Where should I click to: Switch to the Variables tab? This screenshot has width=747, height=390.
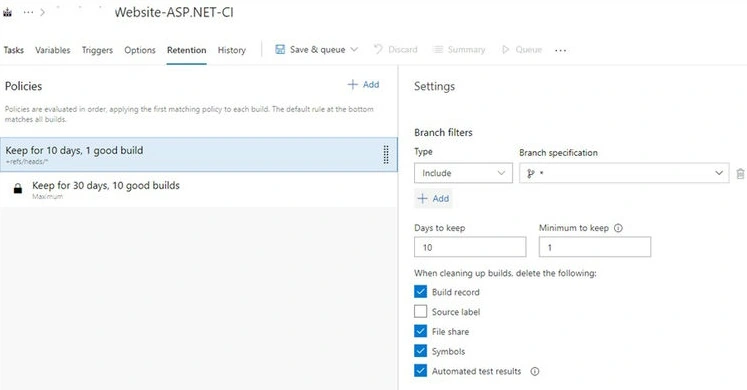pyautogui.click(x=52, y=50)
